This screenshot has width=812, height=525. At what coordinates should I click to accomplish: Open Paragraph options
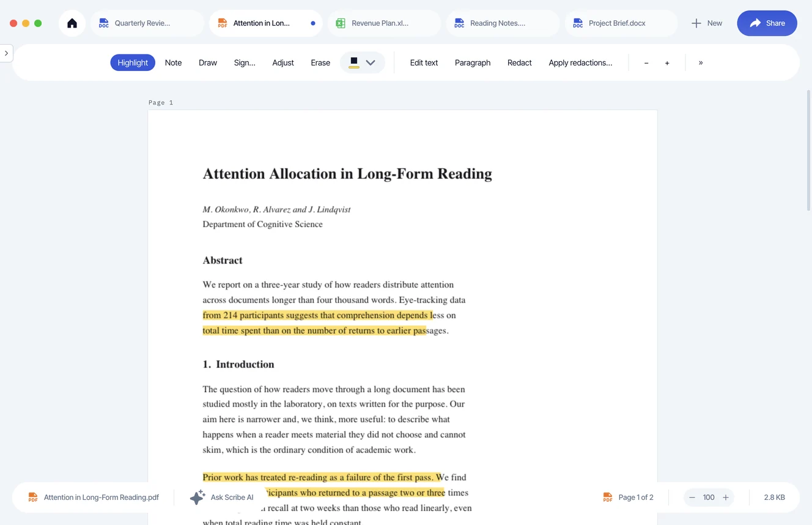[x=473, y=62]
